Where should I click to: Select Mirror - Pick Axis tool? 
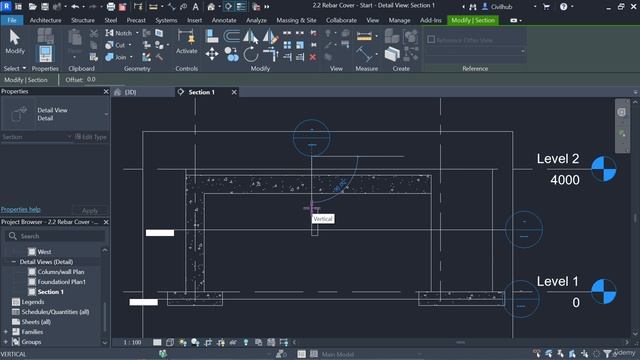tap(250, 36)
